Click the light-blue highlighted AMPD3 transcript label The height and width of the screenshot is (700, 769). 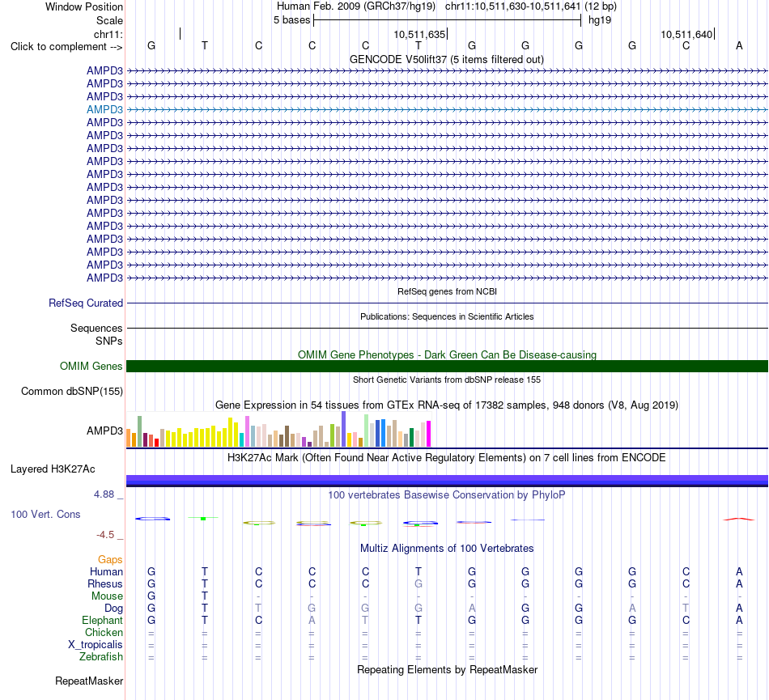pyautogui.click(x=104, y=109)
